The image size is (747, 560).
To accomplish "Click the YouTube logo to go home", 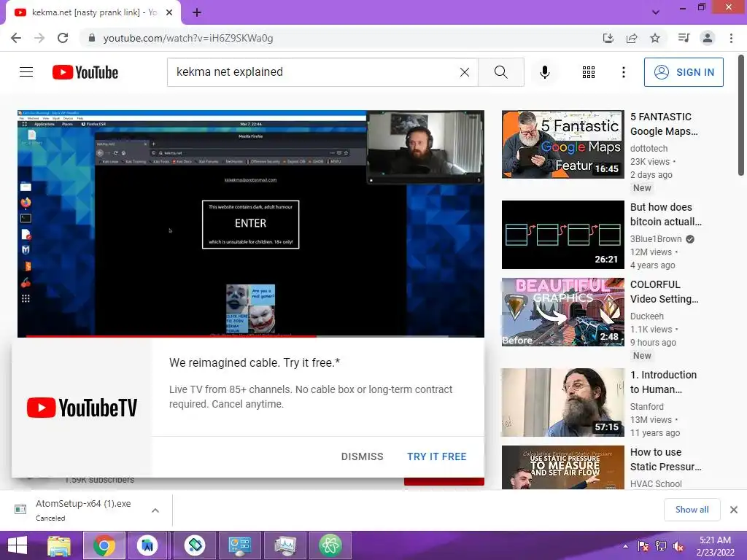I will click(85, 72).
